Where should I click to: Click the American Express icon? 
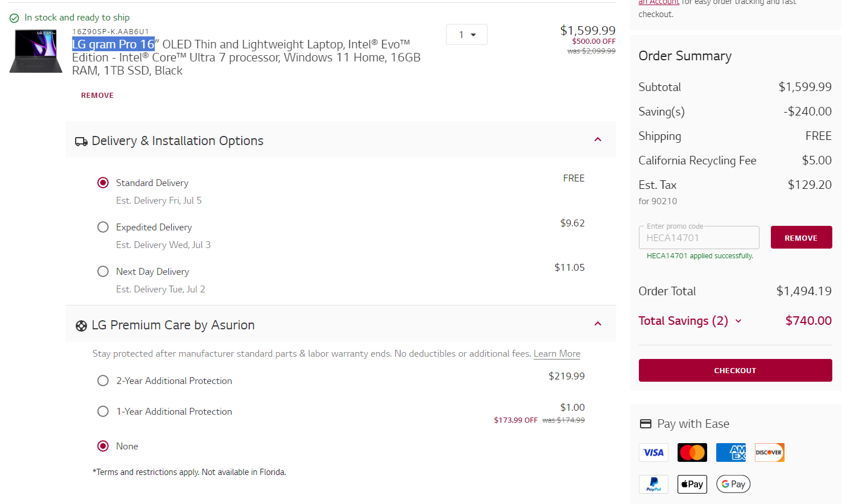point(730,453)
